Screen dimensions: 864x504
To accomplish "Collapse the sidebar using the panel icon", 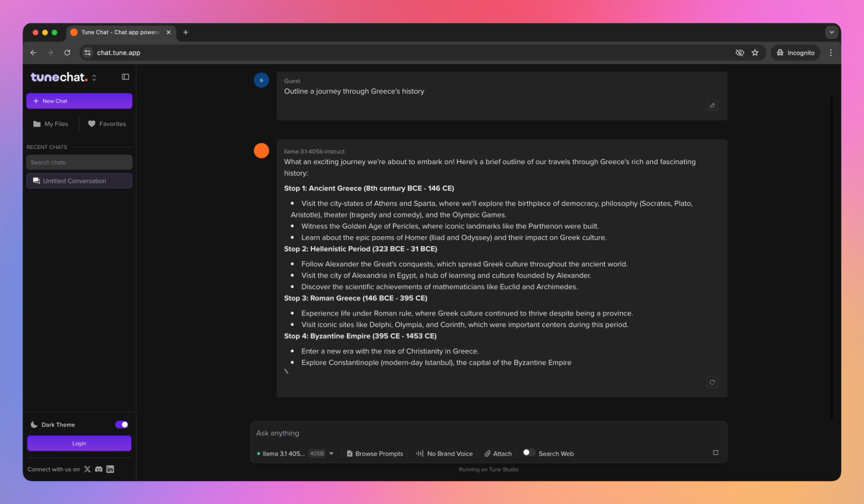I will (126, 76).
